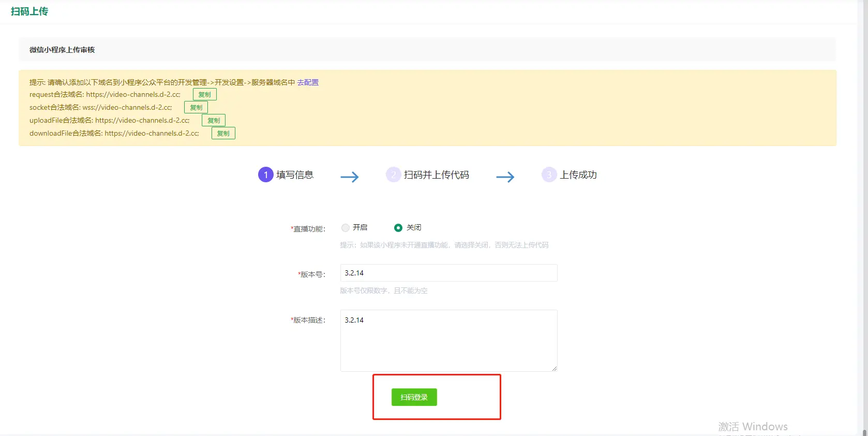Click 复制 next to uploadFile合法域名
This screenshot has width=868, height=436.
click(x=213, y=121)
